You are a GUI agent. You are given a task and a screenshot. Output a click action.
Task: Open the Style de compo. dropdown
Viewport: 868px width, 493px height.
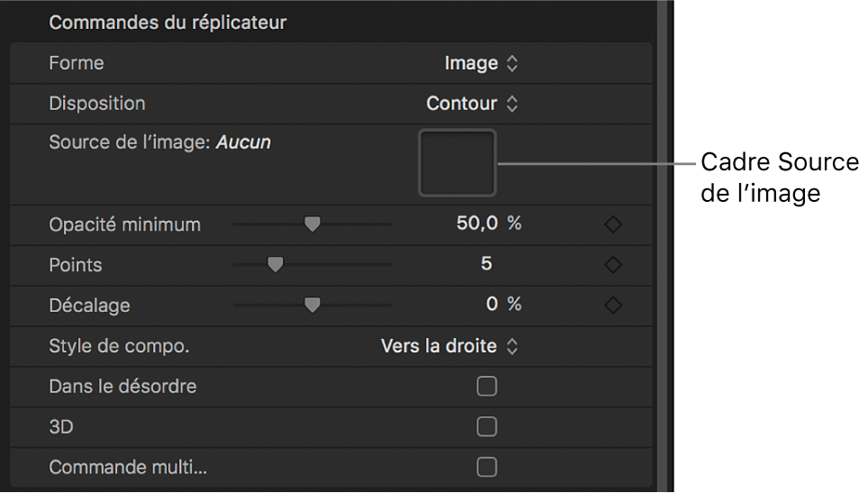coord(449,346)
